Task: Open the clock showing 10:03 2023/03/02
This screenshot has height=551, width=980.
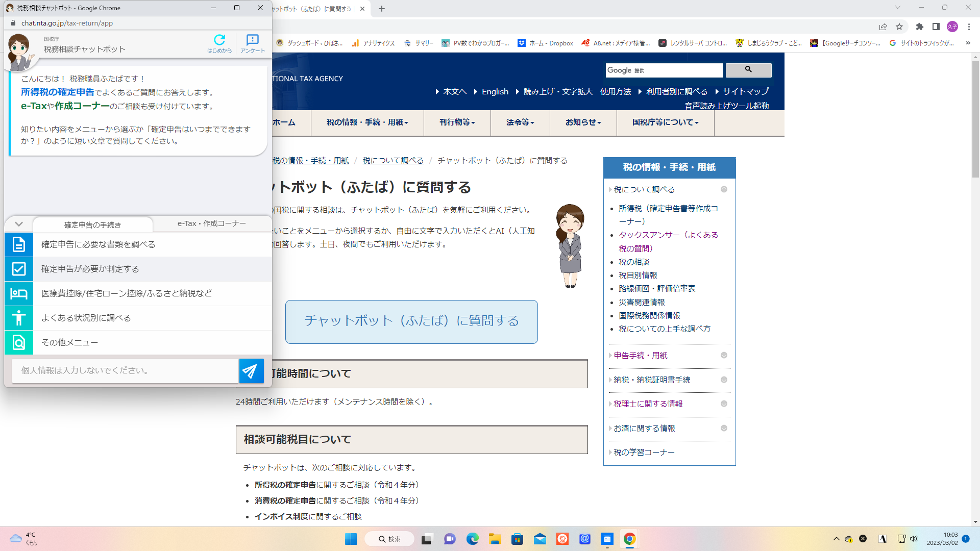Action: (x=942, y=539)
